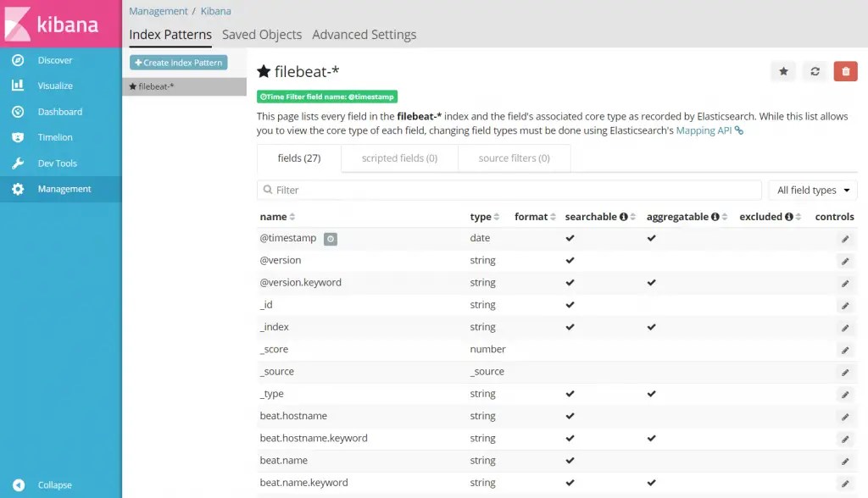View the source filters tab

(x=514, y=158)
